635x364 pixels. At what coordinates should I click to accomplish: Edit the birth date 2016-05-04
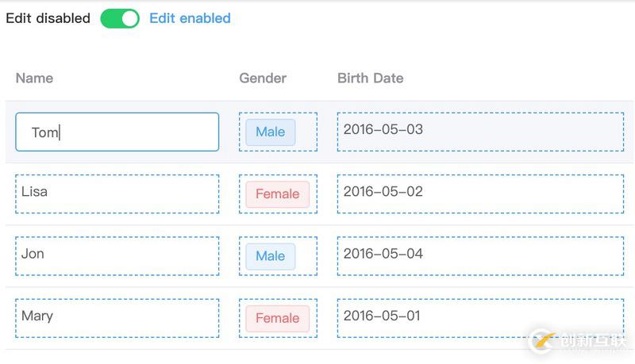pos(479,255)
